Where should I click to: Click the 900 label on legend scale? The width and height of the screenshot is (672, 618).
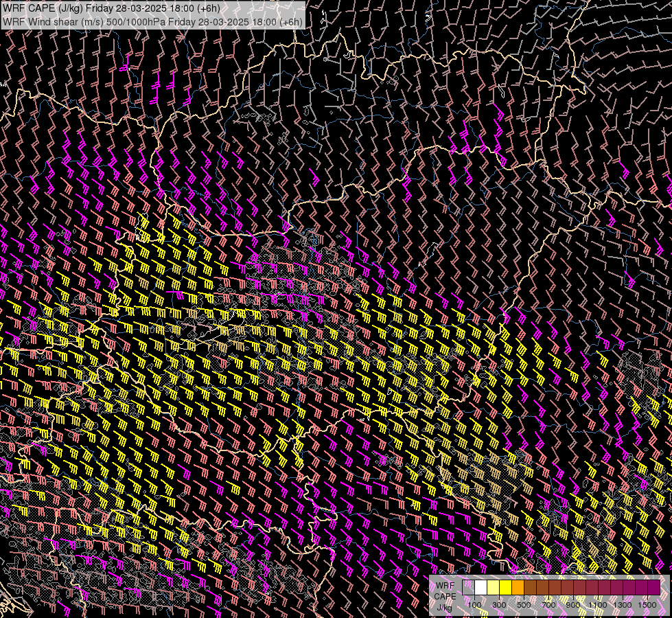(x=573, y=605)
